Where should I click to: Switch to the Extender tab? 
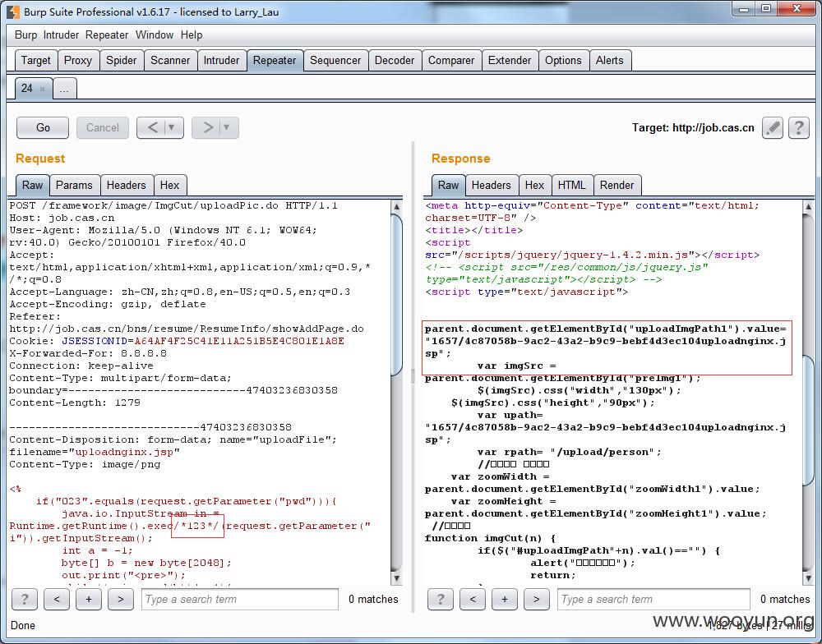(x=510, y=60)
